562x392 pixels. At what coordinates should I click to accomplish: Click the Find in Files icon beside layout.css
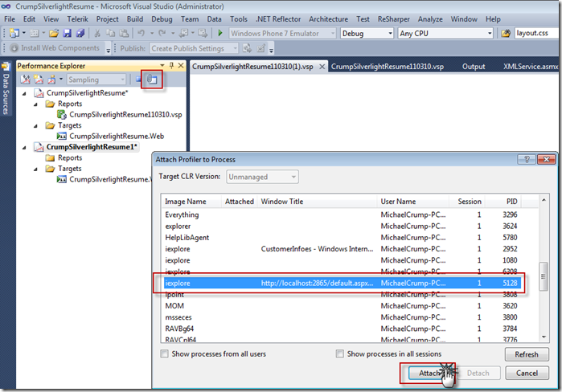506,33
